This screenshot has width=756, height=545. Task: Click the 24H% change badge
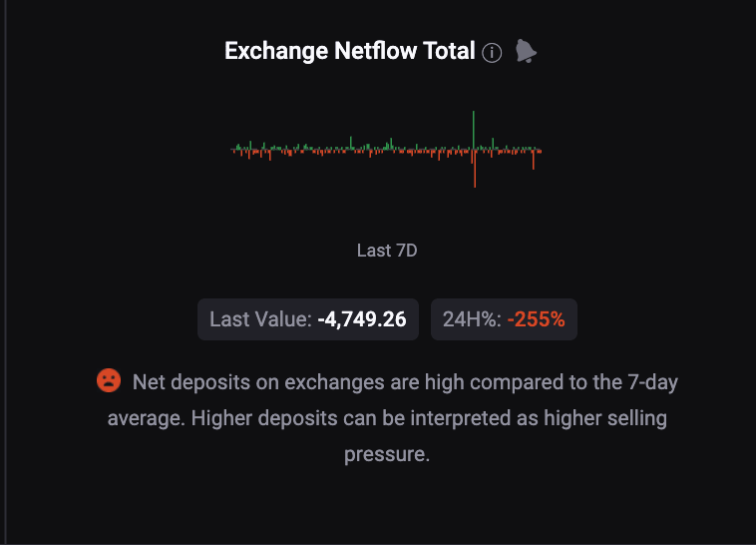504,319
